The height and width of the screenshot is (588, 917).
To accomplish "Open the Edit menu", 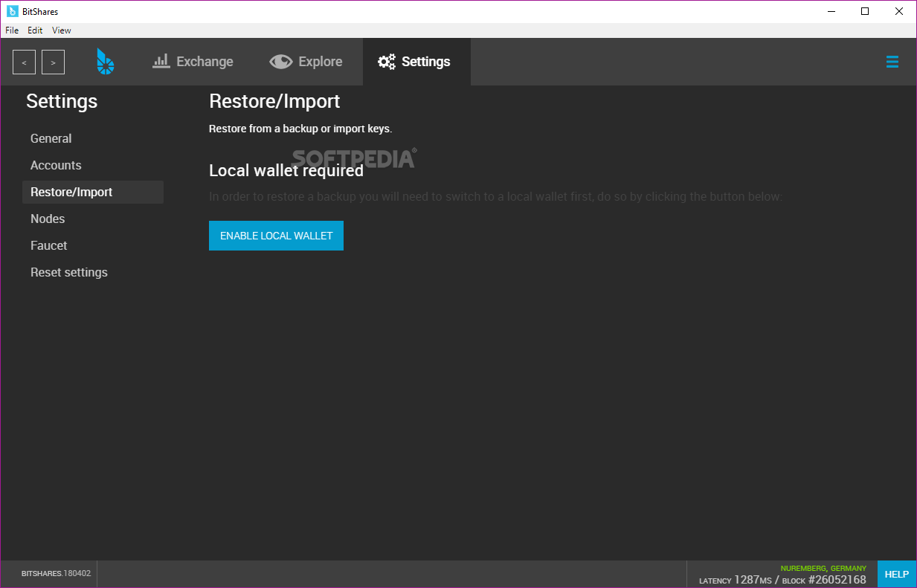I will pos(35,30).
